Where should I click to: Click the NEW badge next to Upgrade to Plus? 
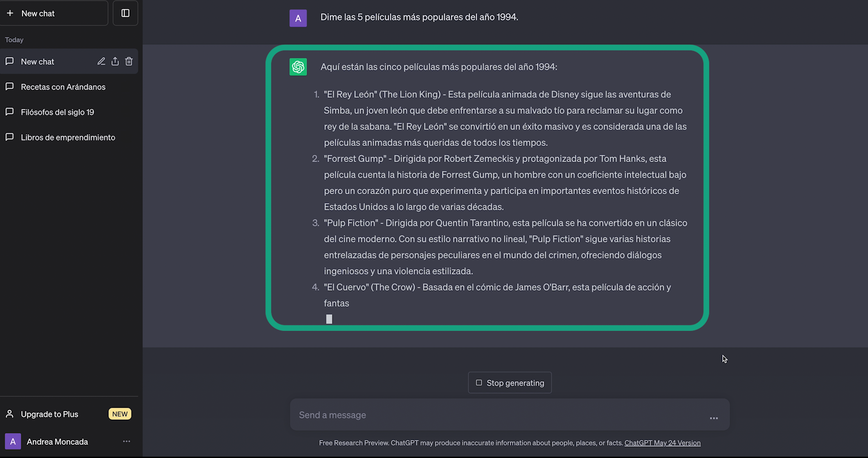click(120, 414)
